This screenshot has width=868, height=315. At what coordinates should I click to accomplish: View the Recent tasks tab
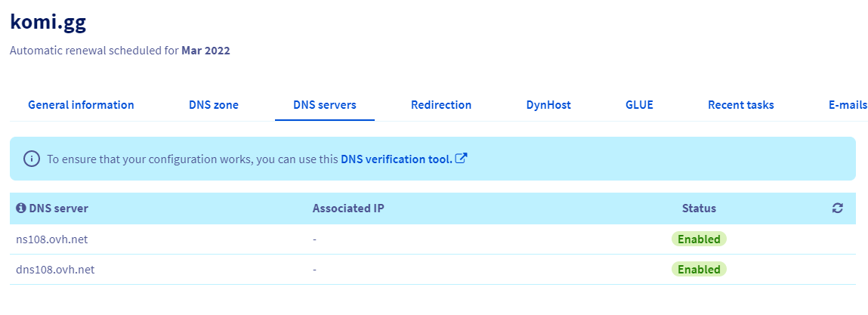point(740,105)
